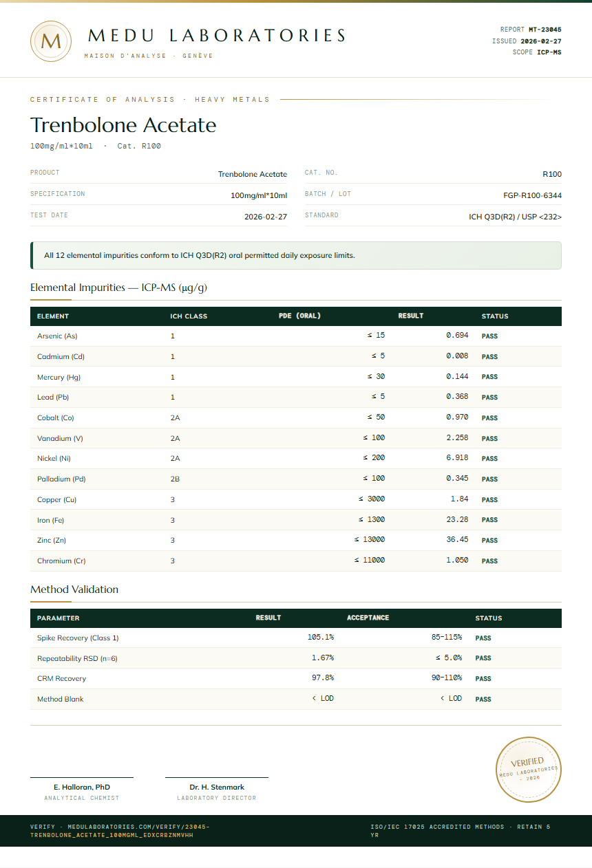Click the specification value 100mg/ml*10ml
The image size is (592, 868).
point(259,195)
